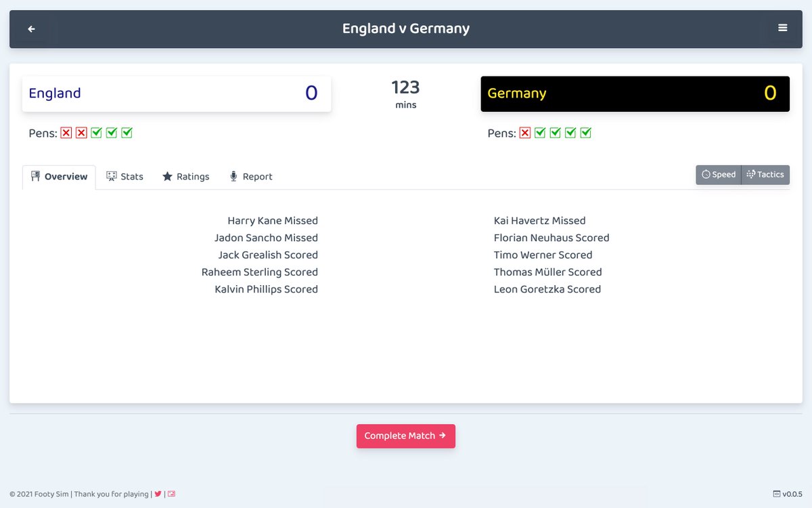
Task: Click the back arrow icon
Action: [31, 28]
